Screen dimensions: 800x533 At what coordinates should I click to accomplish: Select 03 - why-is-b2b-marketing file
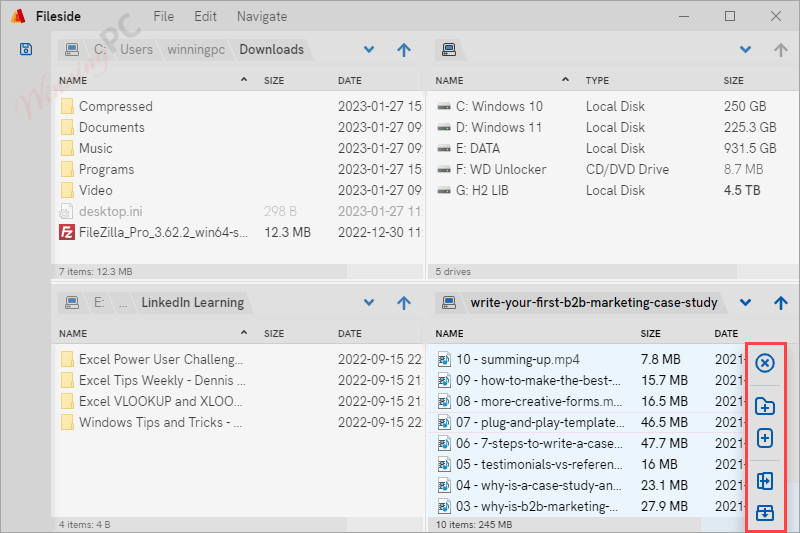coord(587,506)
